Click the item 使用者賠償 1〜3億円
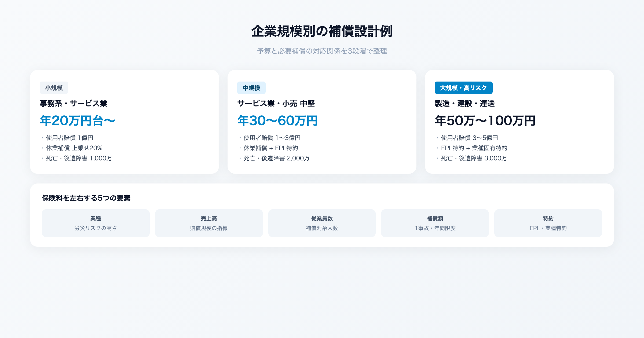The image size is (644, 338). [x=272, y=138]
